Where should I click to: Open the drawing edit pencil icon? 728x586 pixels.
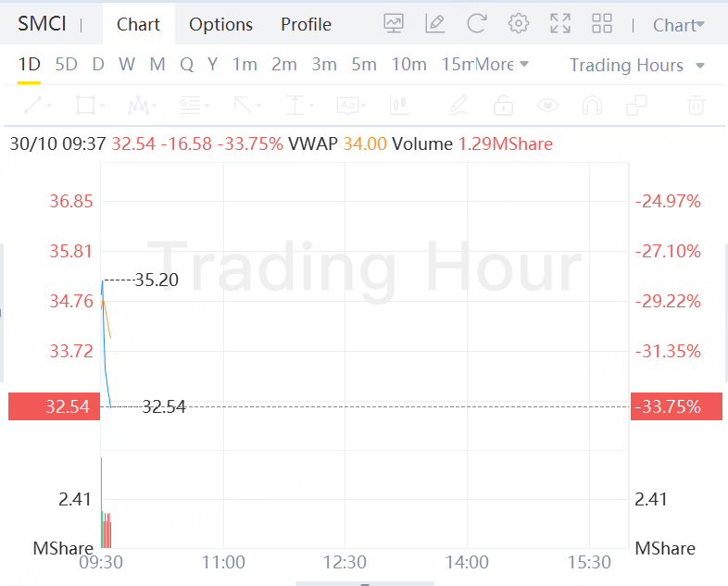(x=435, y=24)
